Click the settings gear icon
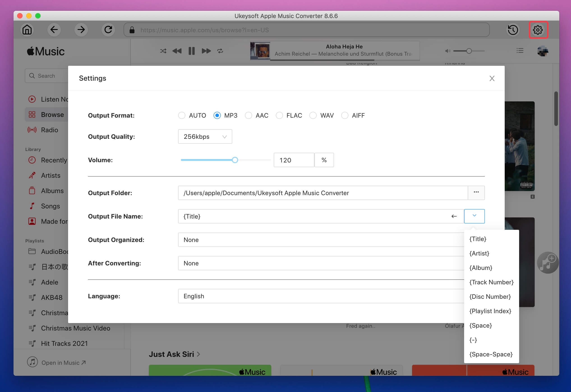 point(538,30)
